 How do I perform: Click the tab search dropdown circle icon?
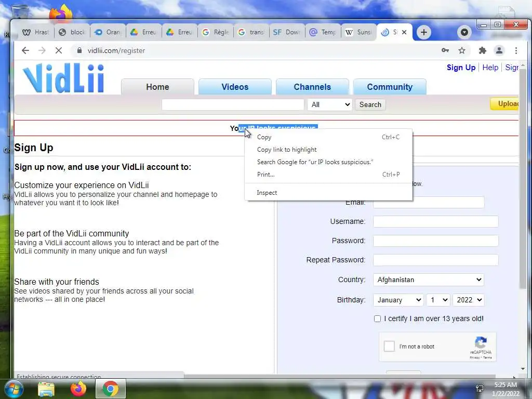pos(464,32)
